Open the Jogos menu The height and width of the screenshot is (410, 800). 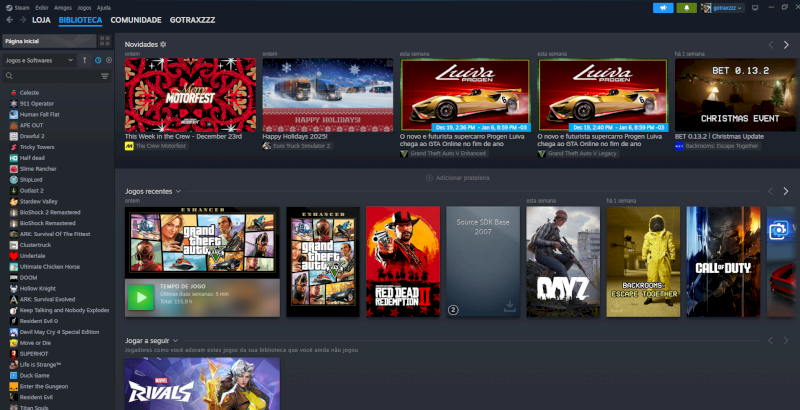(x=84, y=8)
